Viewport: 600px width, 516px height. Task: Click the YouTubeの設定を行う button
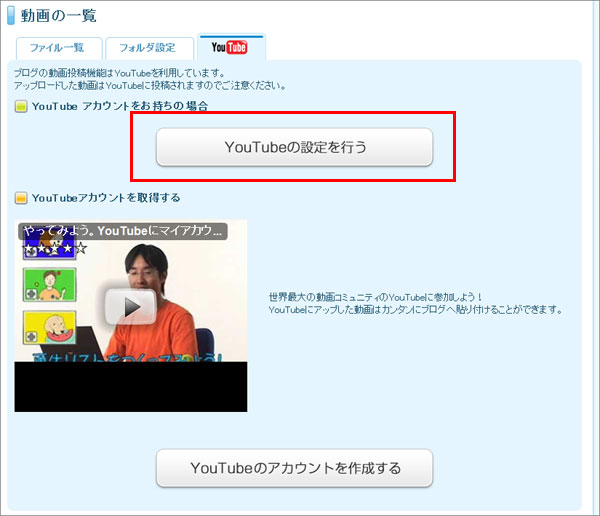point(294,147)
